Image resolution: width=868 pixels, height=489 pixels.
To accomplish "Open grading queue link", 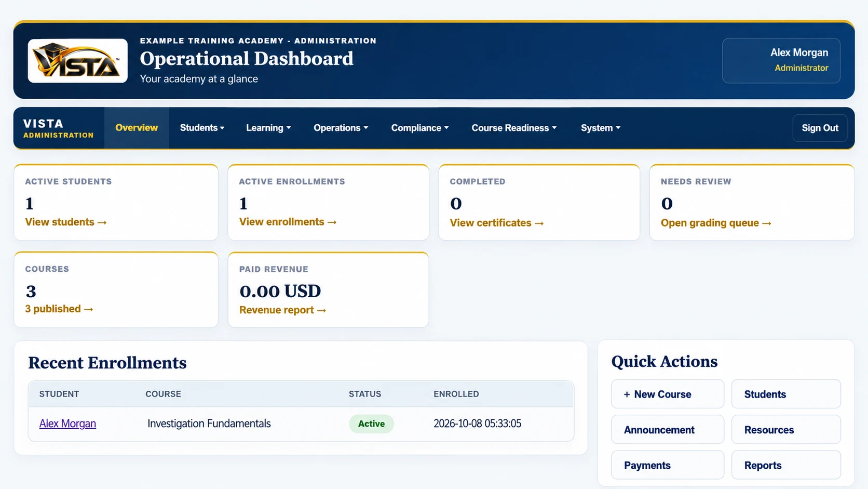I will click(716, 223).
